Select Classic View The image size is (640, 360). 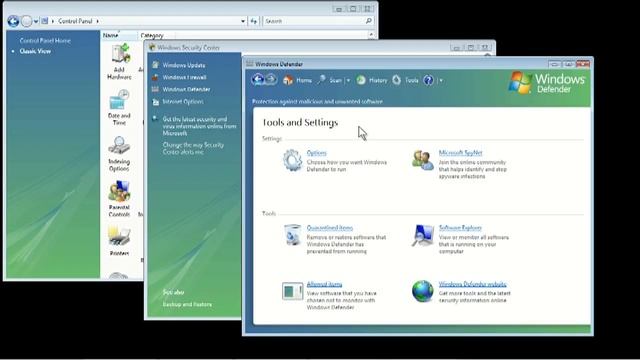[35, 51]
